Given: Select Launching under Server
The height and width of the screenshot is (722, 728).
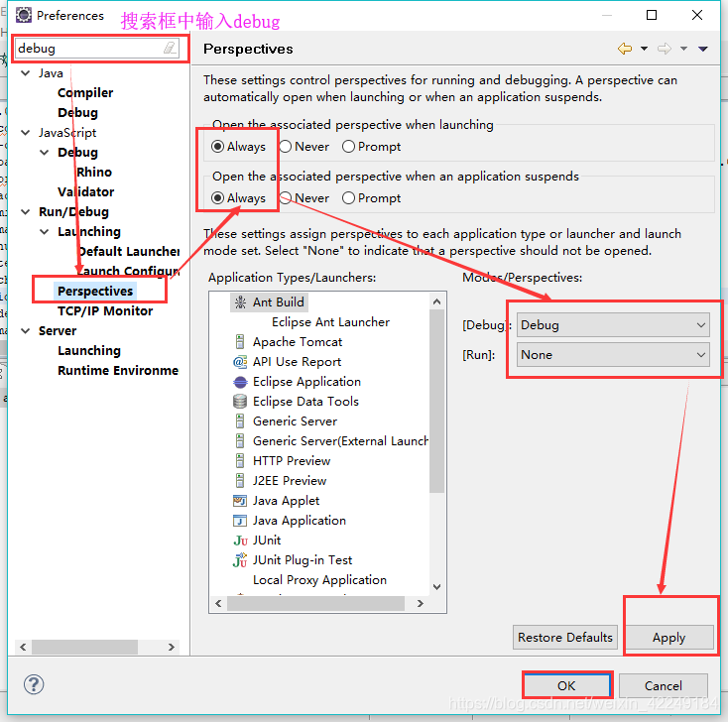Looking at the screenshot, I should pos(89,350).
